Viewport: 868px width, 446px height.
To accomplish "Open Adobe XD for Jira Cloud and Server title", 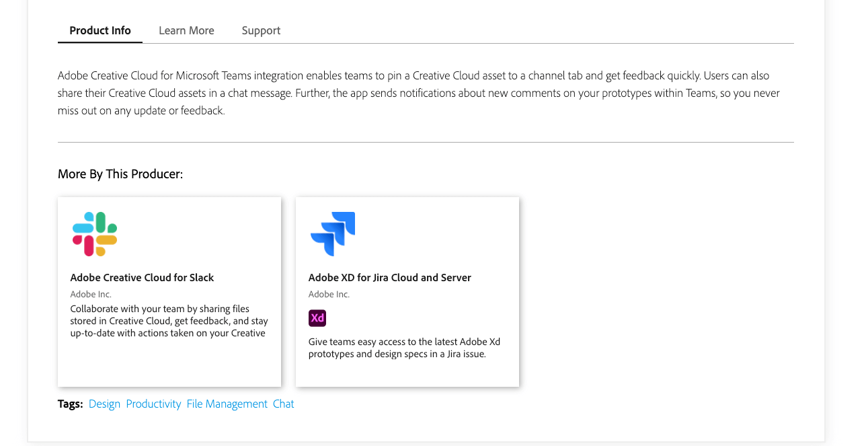I will (389, 277).
